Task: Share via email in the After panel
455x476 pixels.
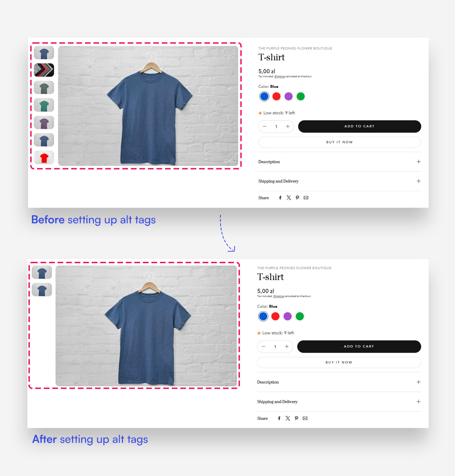Action: click(305, 418)
